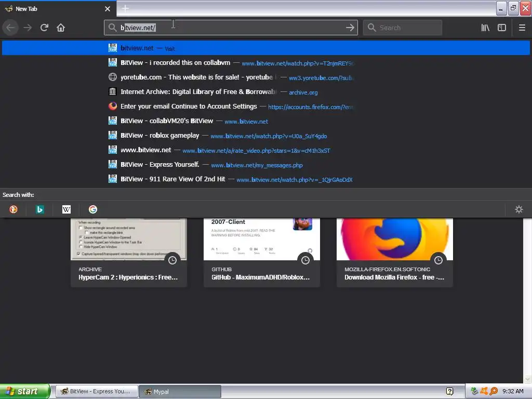The height and width of the screenshot is (399, 532).
Task: Click history clock icon on GitHub card
Action: (x=305, y=260)
